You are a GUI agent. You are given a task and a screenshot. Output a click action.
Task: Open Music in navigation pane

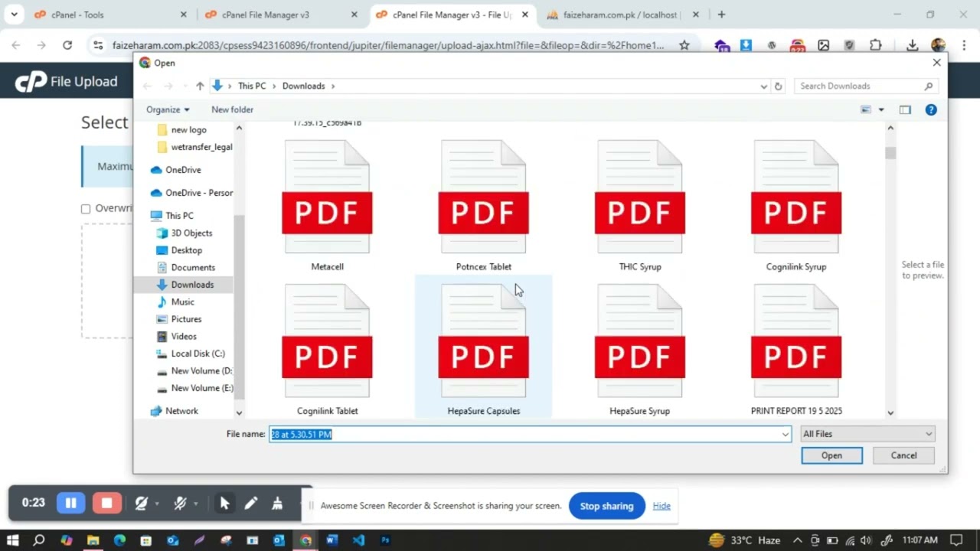[x=175, y=302]
